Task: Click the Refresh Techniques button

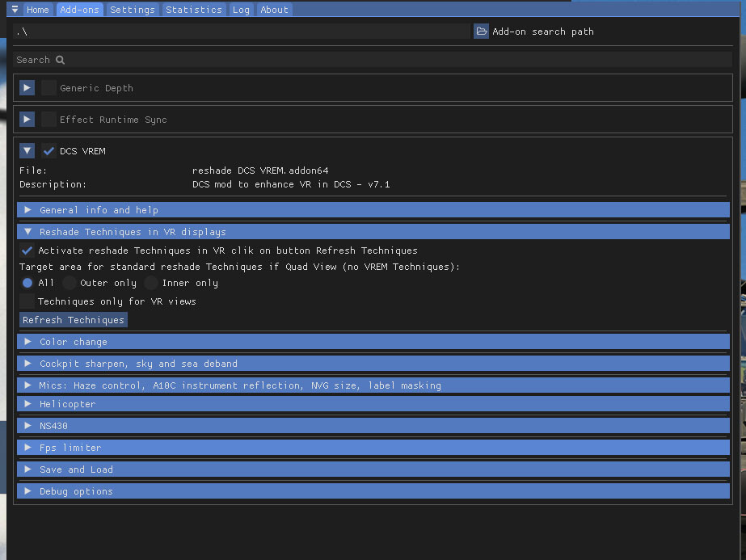Action: click(74, 320)
